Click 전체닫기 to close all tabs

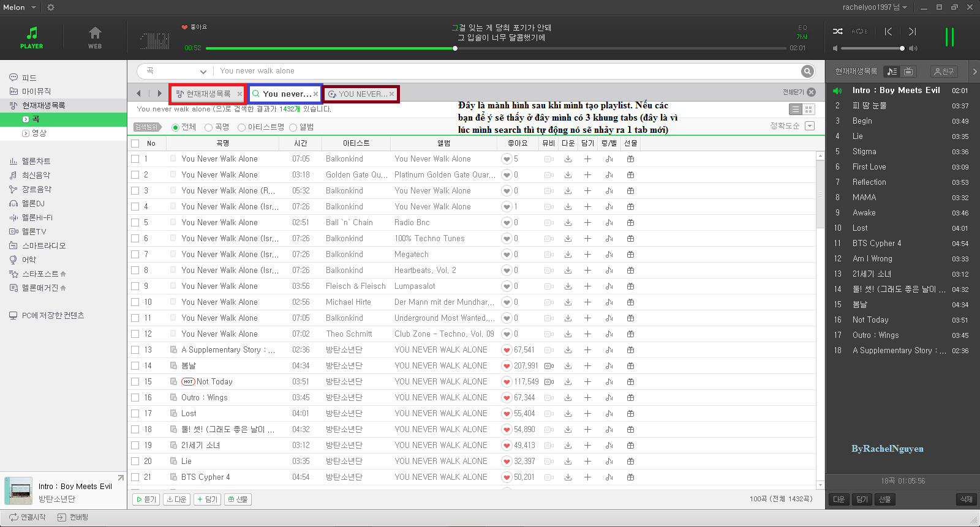(x=799, y=92)
